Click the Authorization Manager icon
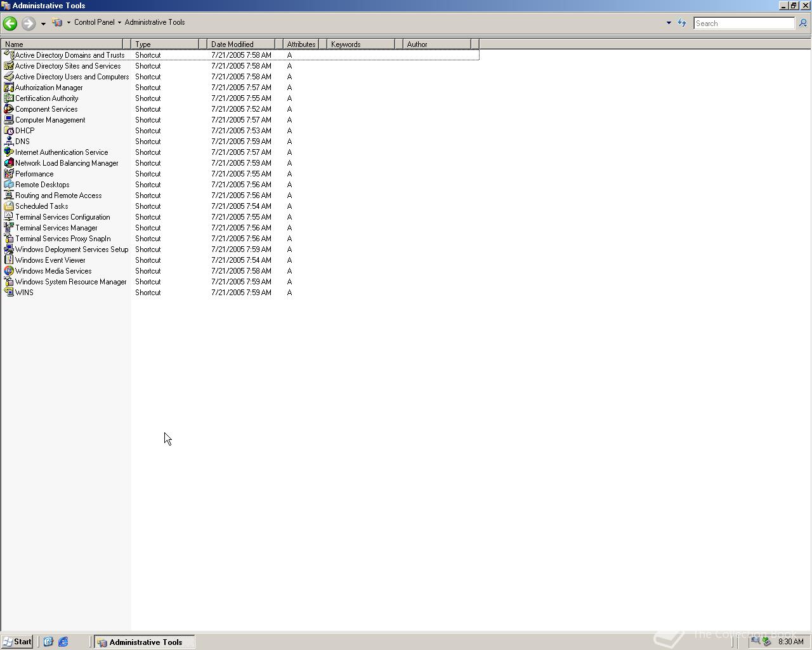Image resolution: width=812 pixels, height=650 pixels. point(9,88)
